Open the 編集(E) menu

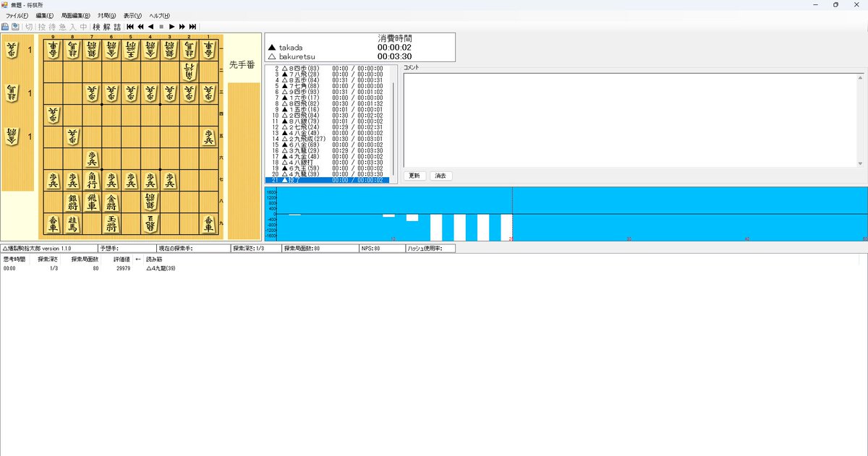pos(45,15)
